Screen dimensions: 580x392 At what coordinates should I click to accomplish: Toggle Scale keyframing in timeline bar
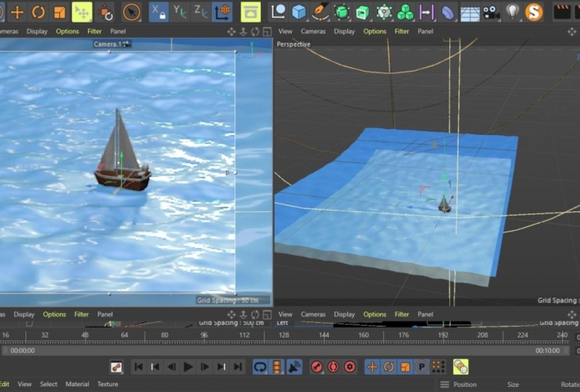[x=405, y=367]
